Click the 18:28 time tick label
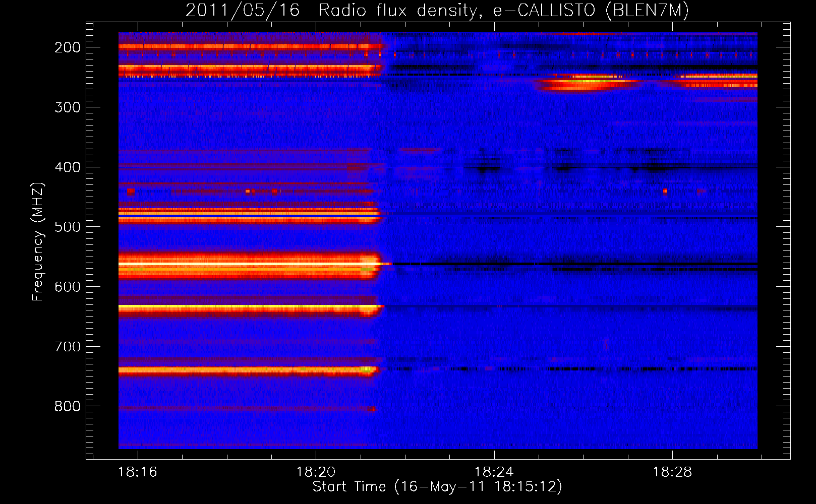Image resolution: width=816 pixels, height=504 pixels. click(x=673, y=472)
